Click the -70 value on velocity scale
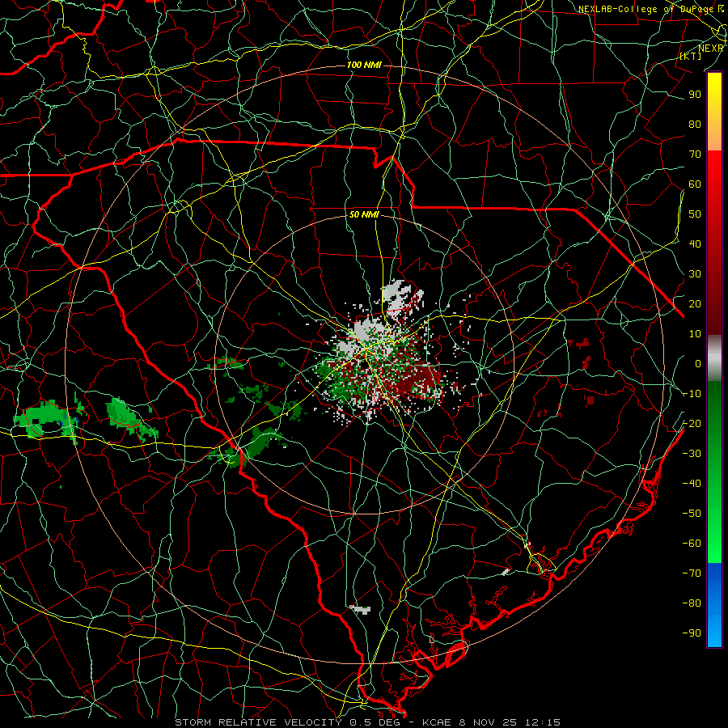The width and height of the screenshot is (728, 728). 692,574
